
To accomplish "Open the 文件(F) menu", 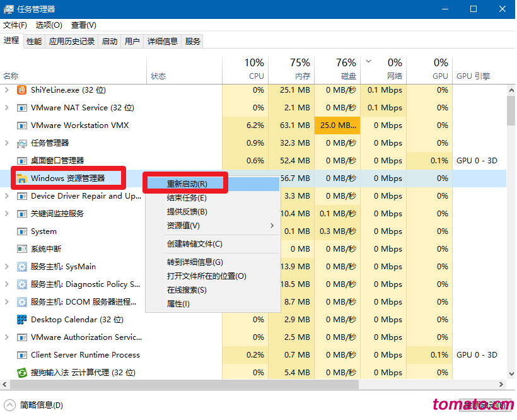I will [x=15, y=25].
